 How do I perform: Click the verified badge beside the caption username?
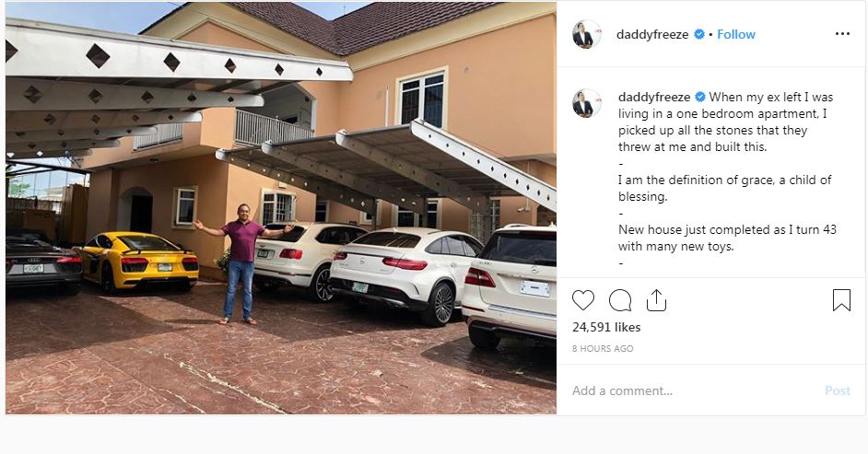pos(699,97)
